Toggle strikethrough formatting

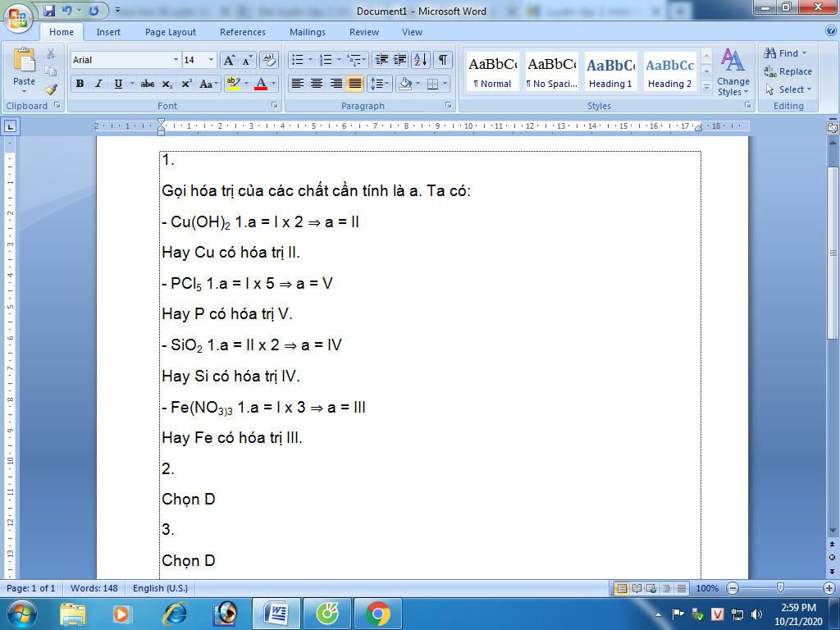click(148, 84)
